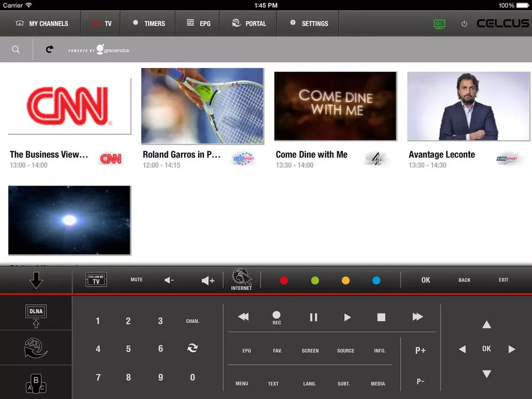Click the small CNN channel logo
The image size is (532, 399).
[111, 158]
